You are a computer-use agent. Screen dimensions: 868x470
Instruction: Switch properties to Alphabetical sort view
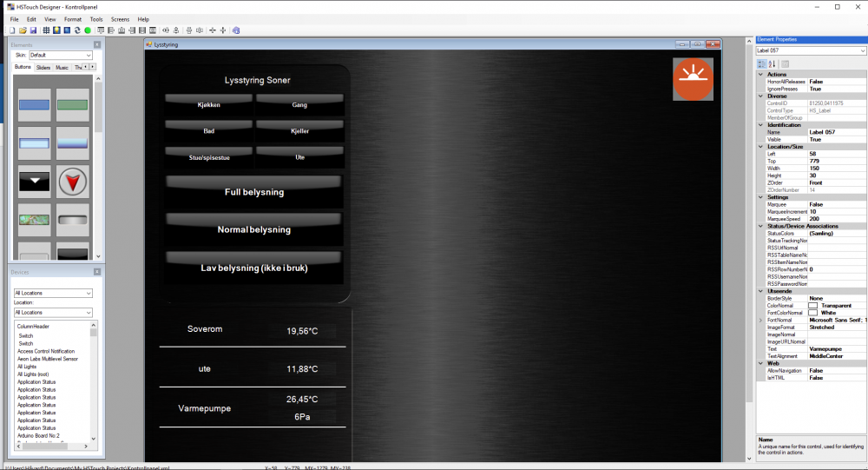pyautogui.click(x=773, y=63)
